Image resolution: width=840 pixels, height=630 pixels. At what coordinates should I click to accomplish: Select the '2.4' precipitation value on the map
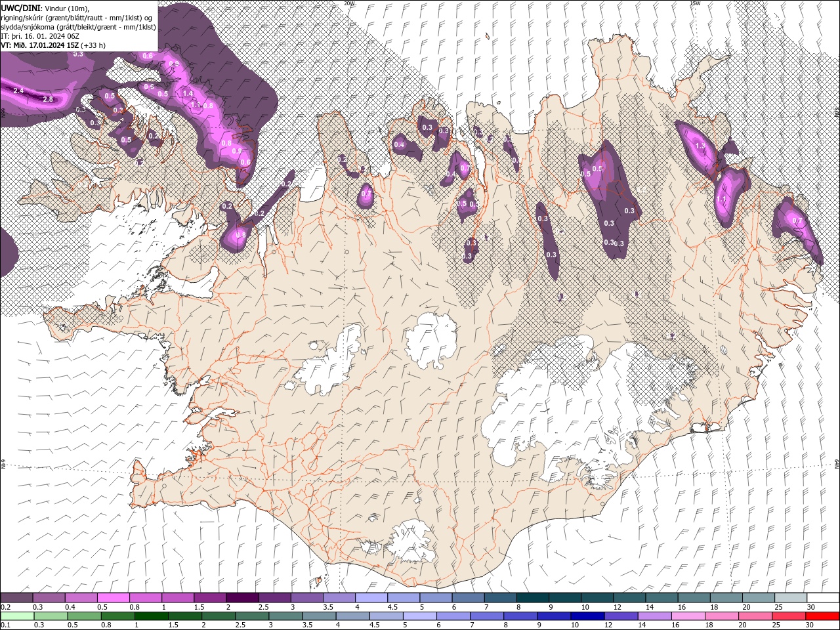18,90
